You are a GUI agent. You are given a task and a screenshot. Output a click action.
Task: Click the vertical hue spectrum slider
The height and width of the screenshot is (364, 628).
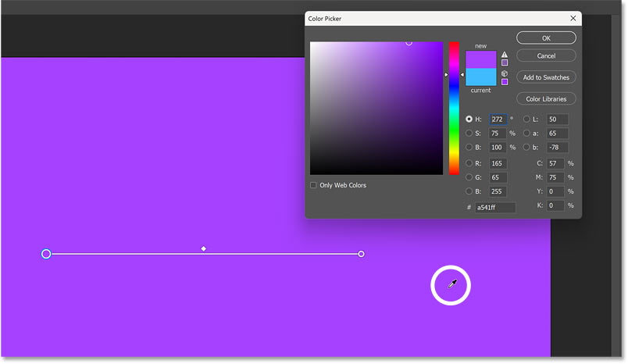point(454,108)
